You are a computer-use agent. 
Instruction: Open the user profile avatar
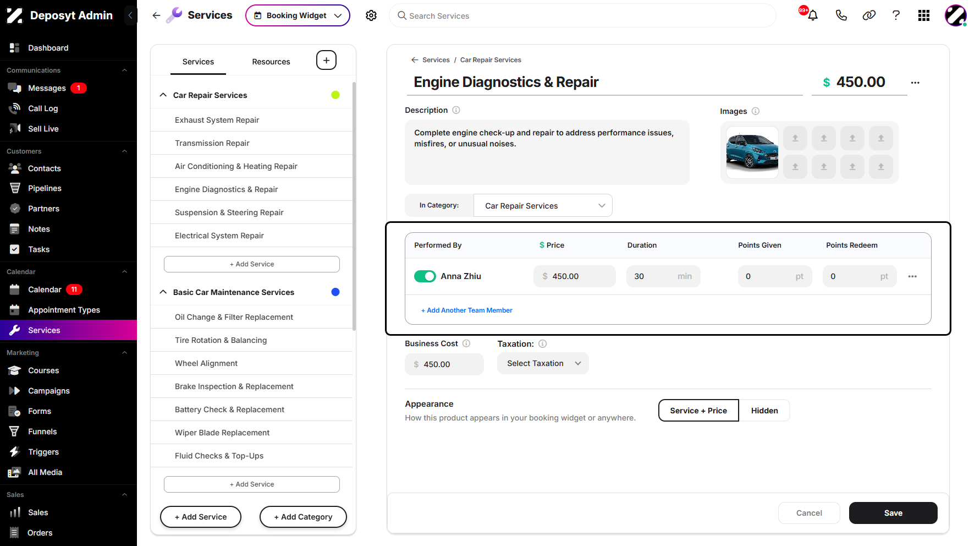[x=955, y=15]
